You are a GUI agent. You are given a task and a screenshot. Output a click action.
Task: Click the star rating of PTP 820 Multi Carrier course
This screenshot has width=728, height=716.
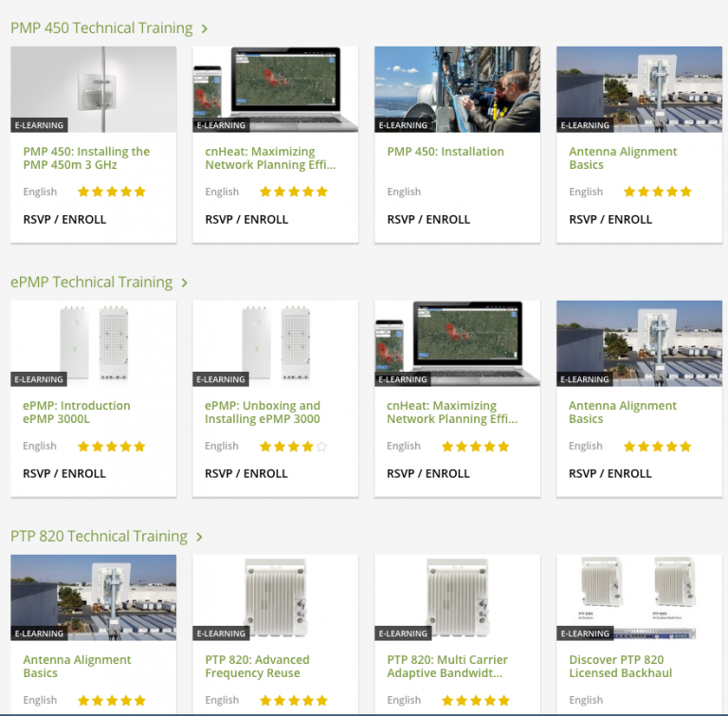[x=476, y=700]
